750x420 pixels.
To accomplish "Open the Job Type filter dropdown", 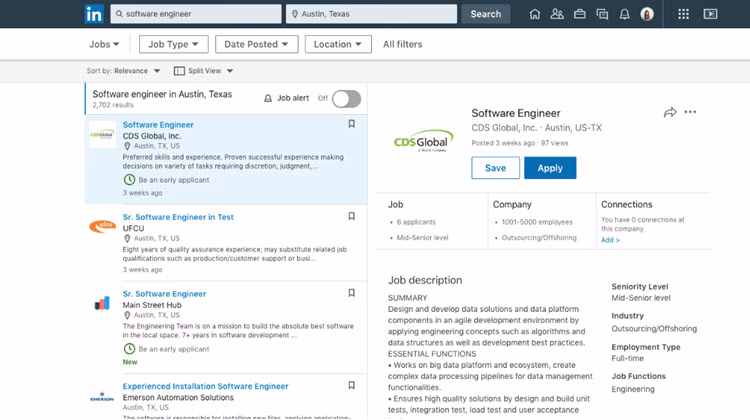I will tap(174, 44).
